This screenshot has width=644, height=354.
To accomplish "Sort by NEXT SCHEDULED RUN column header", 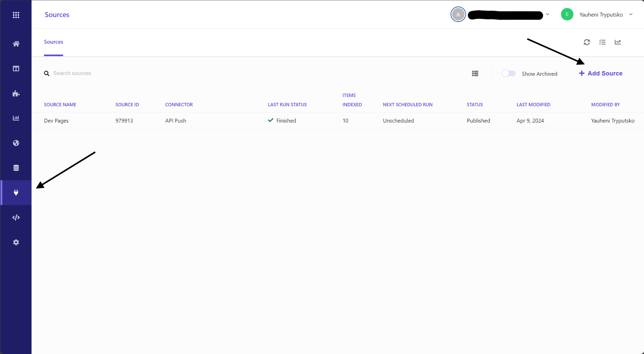I will [x=408, y=105].
